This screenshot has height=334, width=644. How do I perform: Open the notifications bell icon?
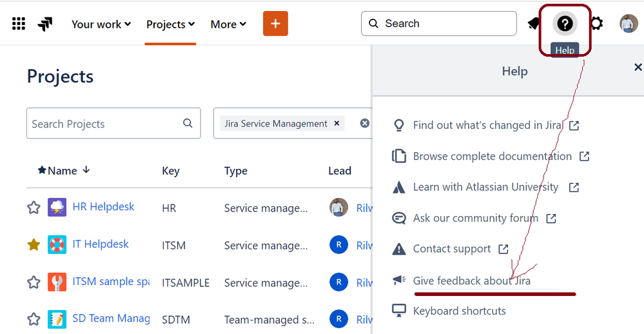point(534,24)
